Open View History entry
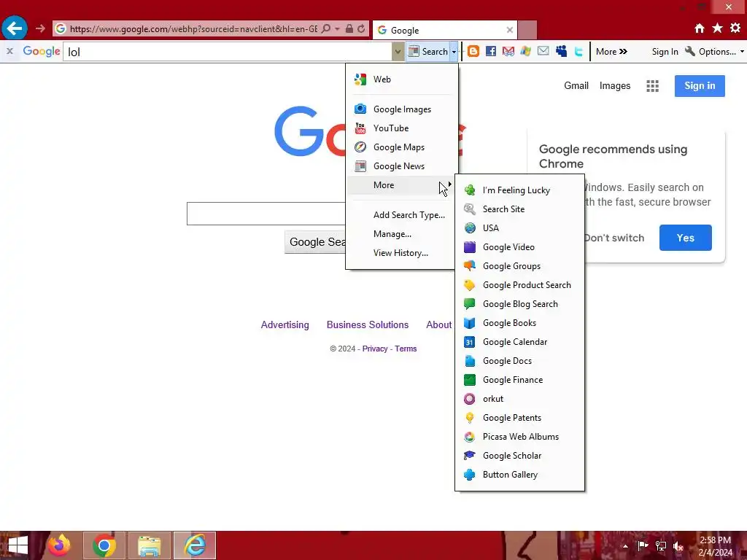Viewport: 747px width, 560px height. (402, 253)
